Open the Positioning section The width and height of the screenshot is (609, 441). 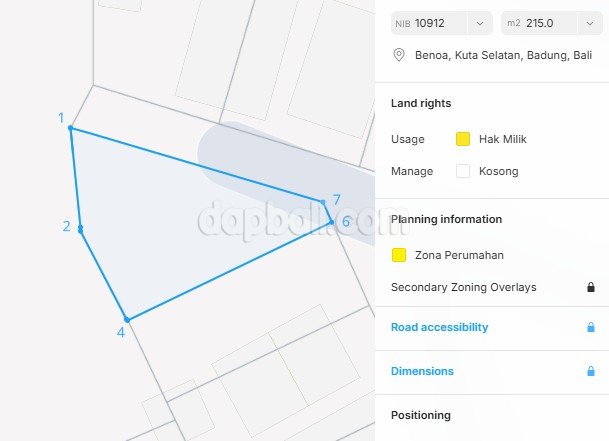[x=420, y=415]
